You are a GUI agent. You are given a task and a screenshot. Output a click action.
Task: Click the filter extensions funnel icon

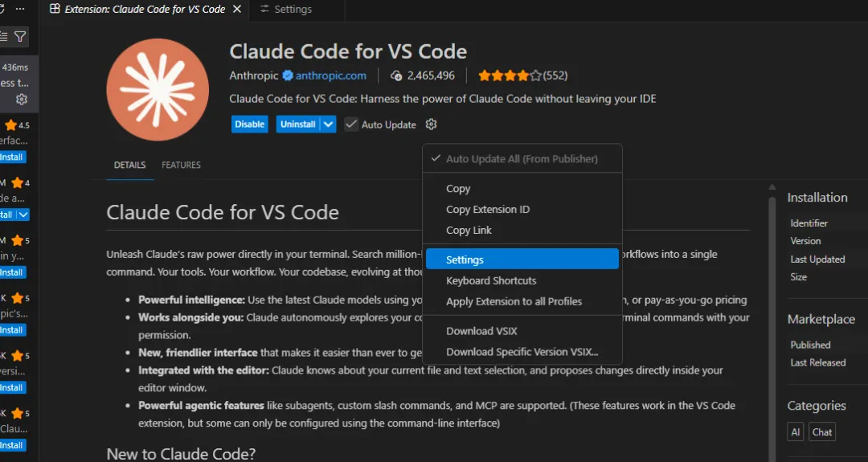(x=20, y=36)
